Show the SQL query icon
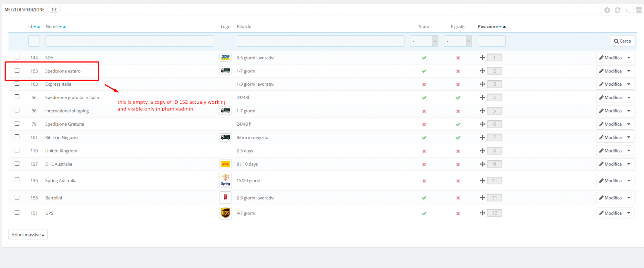The width and height of the screenshot is (644, 268). coord(628,10)
